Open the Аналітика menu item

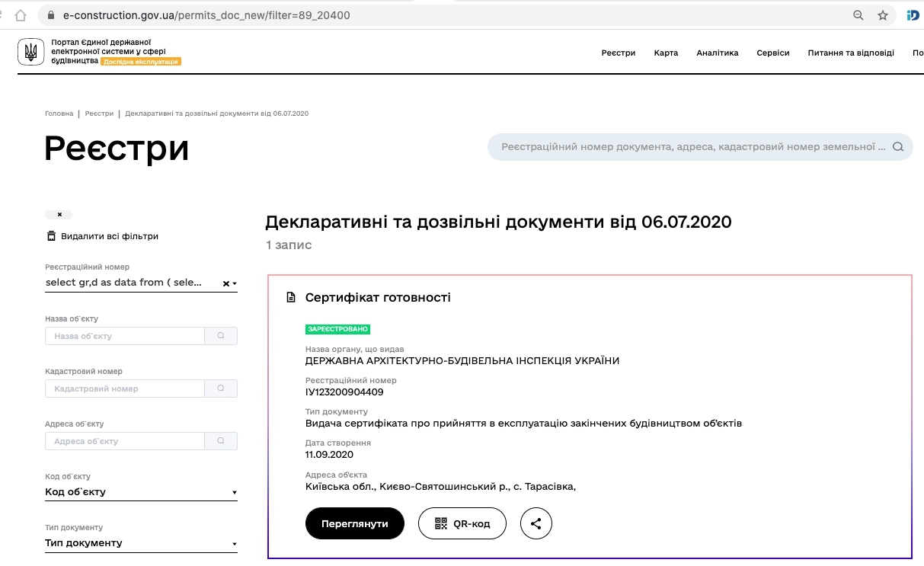(x=718, y=53)
